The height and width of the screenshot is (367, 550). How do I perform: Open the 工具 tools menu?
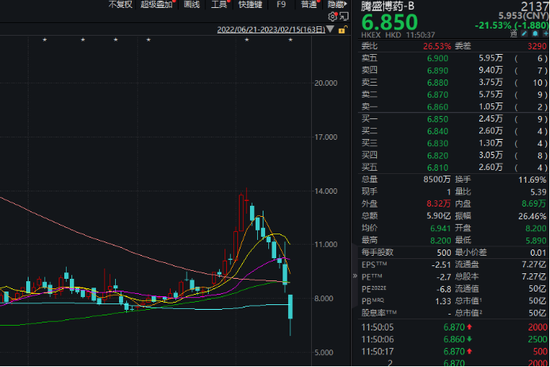point(219,4)
